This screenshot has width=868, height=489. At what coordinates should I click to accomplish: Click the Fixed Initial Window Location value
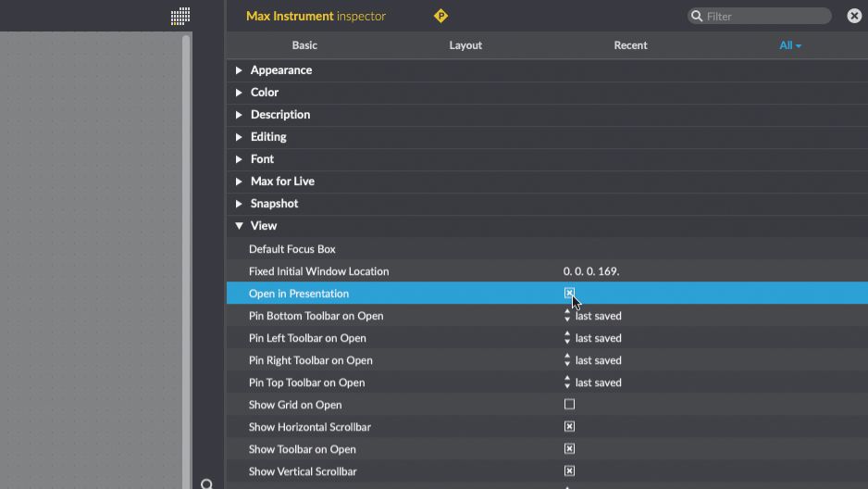591,271
